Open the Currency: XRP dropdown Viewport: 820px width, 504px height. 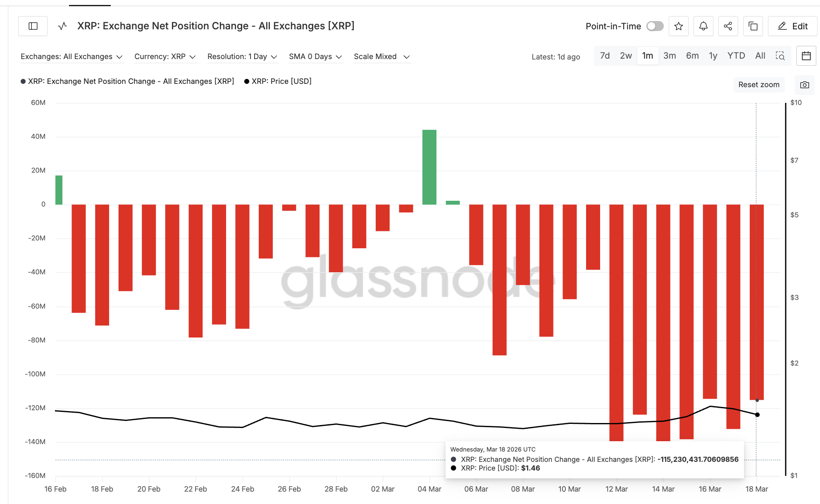point(165,57)
